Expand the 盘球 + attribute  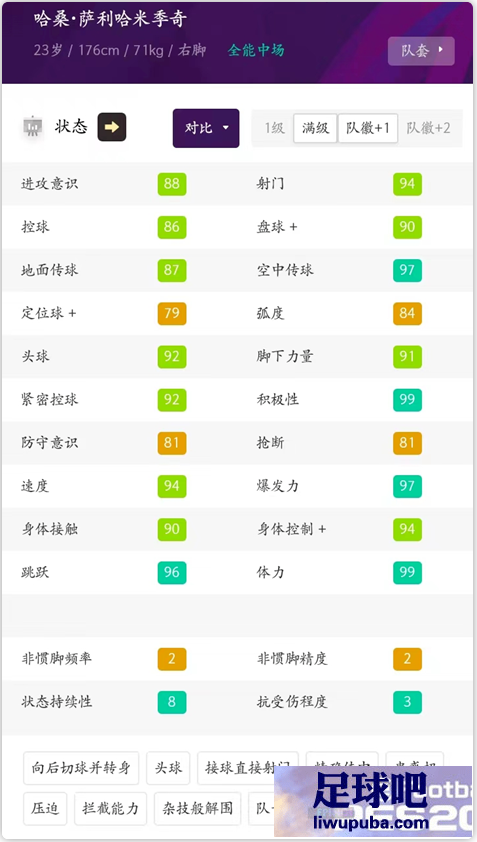[x=277, y=227]
